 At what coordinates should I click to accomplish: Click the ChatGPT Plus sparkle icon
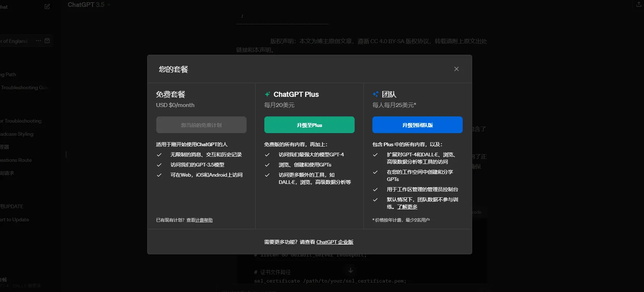(x=267, y=94)
